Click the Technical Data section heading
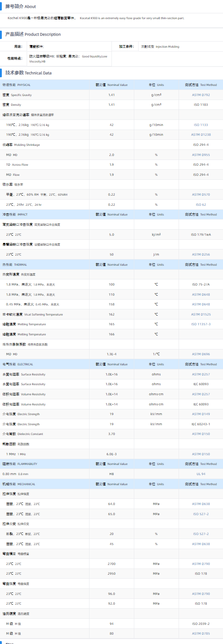Screen dimensions: 223x644 [x=28, y=73]
